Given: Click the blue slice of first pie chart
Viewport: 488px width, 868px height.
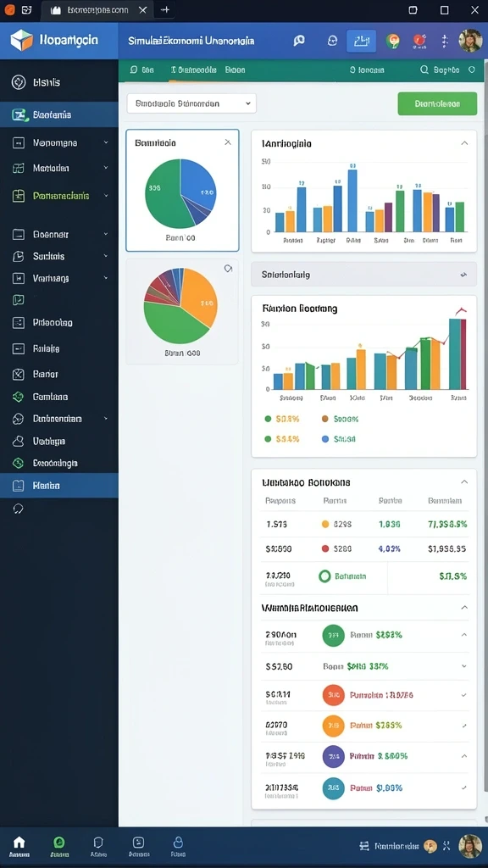Looking at the screenshot, I should 198,186.
